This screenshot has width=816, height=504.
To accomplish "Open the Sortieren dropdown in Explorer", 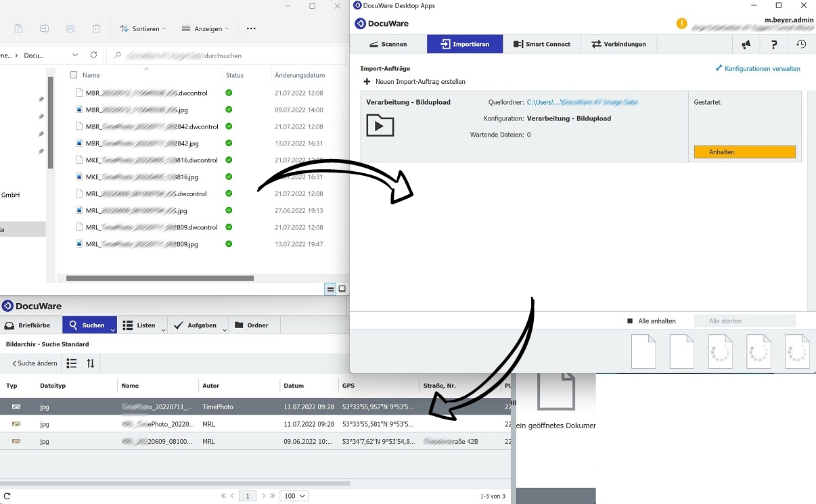I will (x=143, y=28).
